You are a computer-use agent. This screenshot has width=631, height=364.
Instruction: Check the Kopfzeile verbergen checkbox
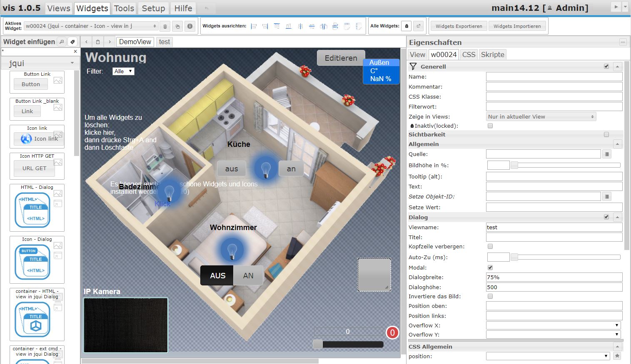pyautogui.click(x=490, y=246)
